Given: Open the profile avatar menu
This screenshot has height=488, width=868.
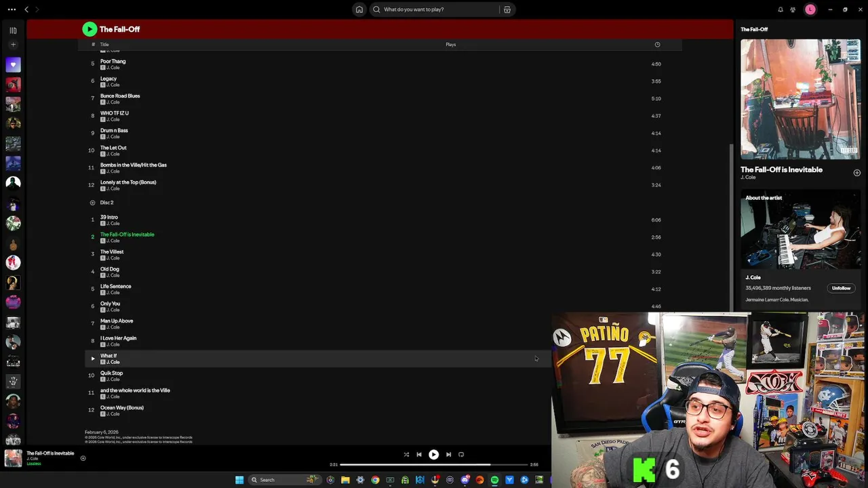Looking at the screenshot, I should pyautogui.click(x=810, y=9).
